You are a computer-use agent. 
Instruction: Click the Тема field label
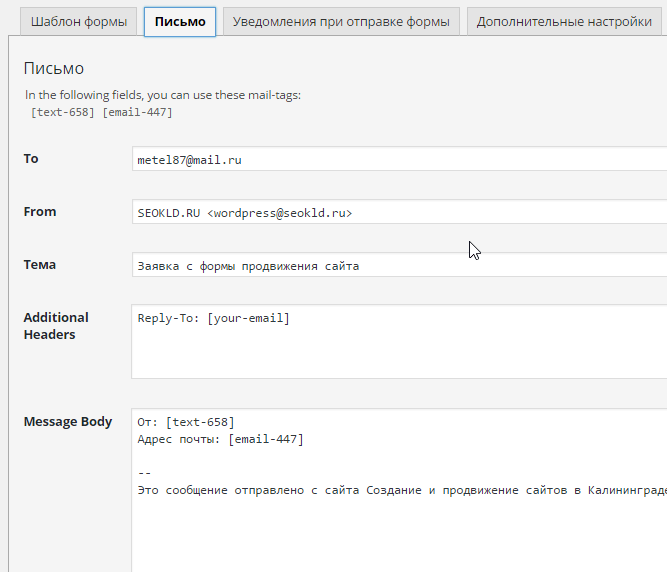tap(40, 265)
